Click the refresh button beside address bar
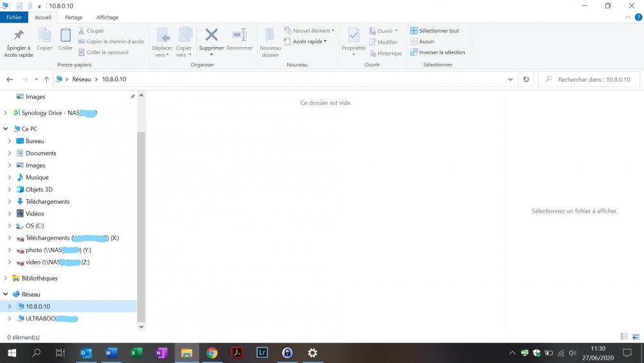This screenshot has width=644, height=363. pos(526,79)
